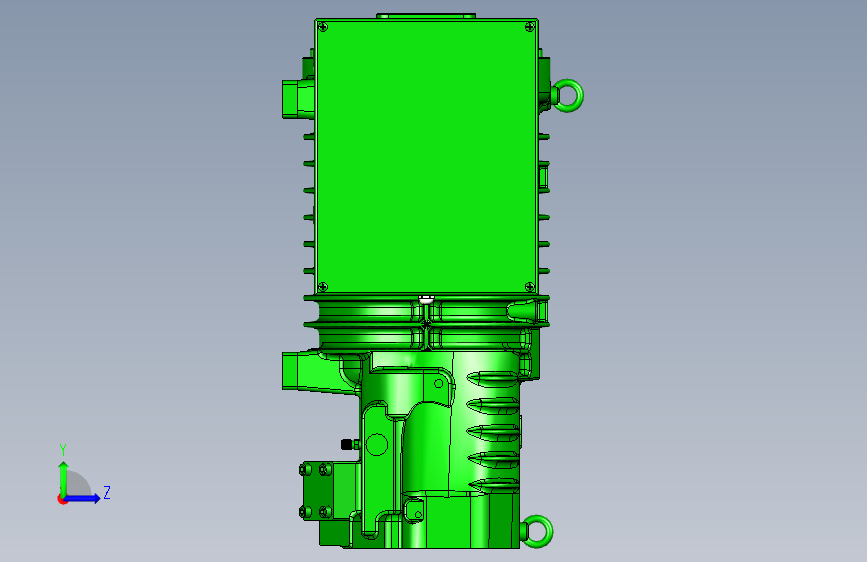
Task: Pick the bottom-right corner screw of the cover
Action: click(529, 287)
